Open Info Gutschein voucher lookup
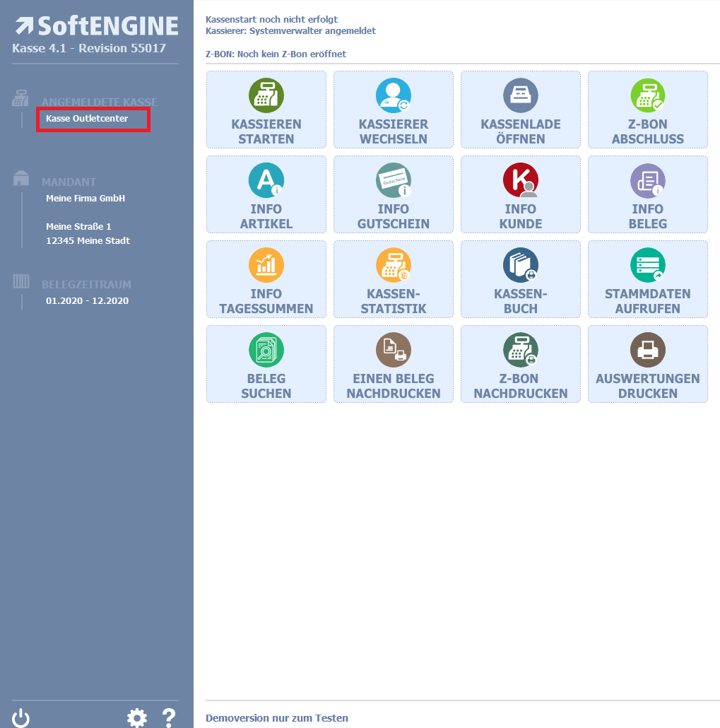720x728 pixels. click(394, 194)
